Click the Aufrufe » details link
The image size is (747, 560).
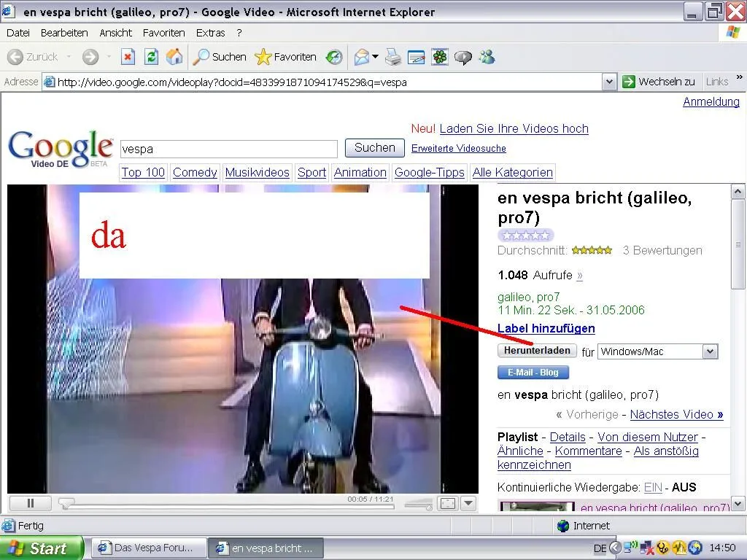[x=580, y=276]
